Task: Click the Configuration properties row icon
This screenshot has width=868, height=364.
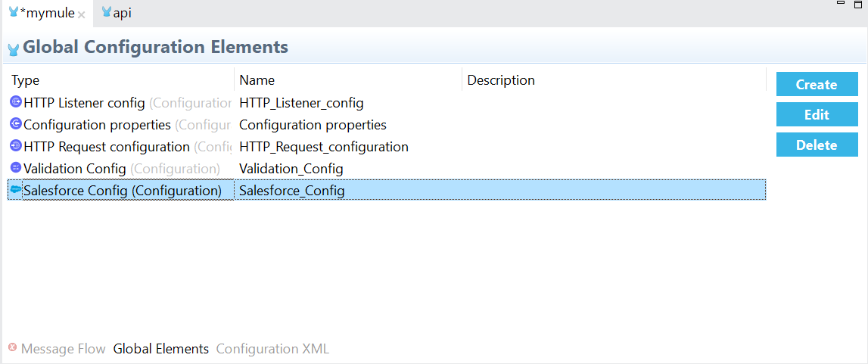Action: [x=16, y=124]
